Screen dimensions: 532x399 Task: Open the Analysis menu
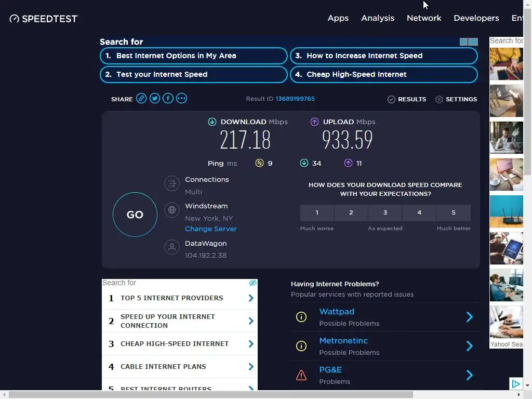378,18
